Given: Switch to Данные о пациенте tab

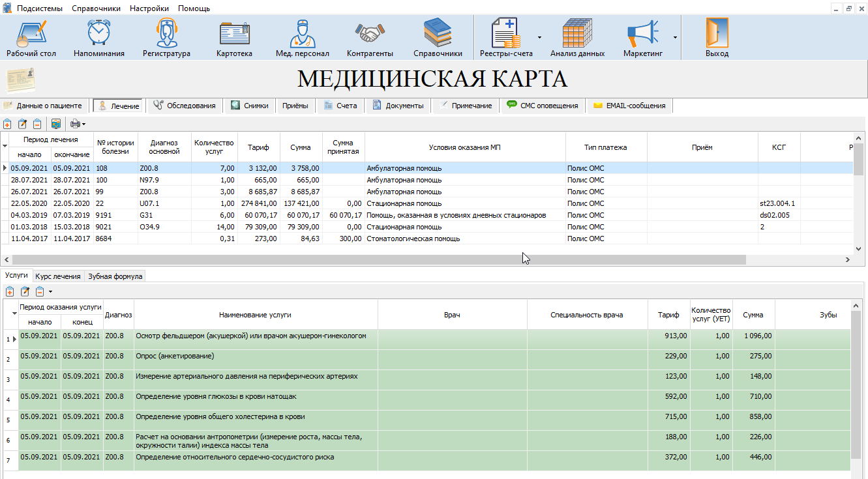Looking at the screenshot, I should click(43, 106).
